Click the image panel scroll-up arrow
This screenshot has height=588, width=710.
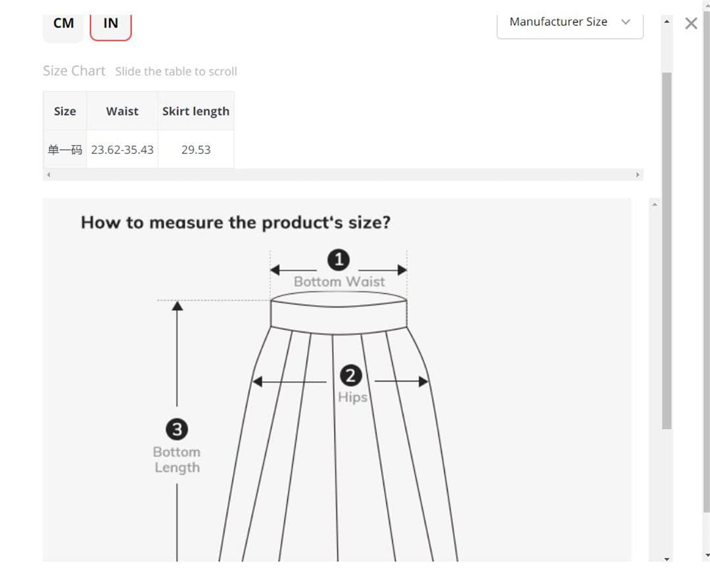pos(654,204)
